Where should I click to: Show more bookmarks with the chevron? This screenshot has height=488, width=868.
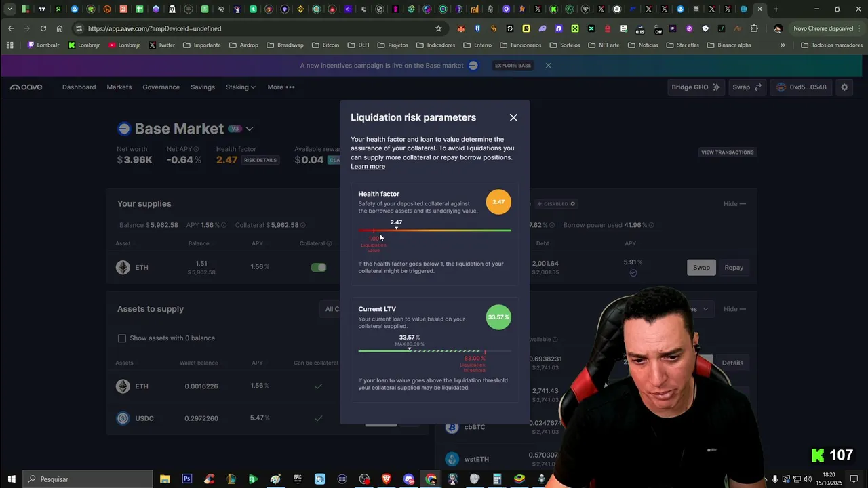[x=783, y=45]
